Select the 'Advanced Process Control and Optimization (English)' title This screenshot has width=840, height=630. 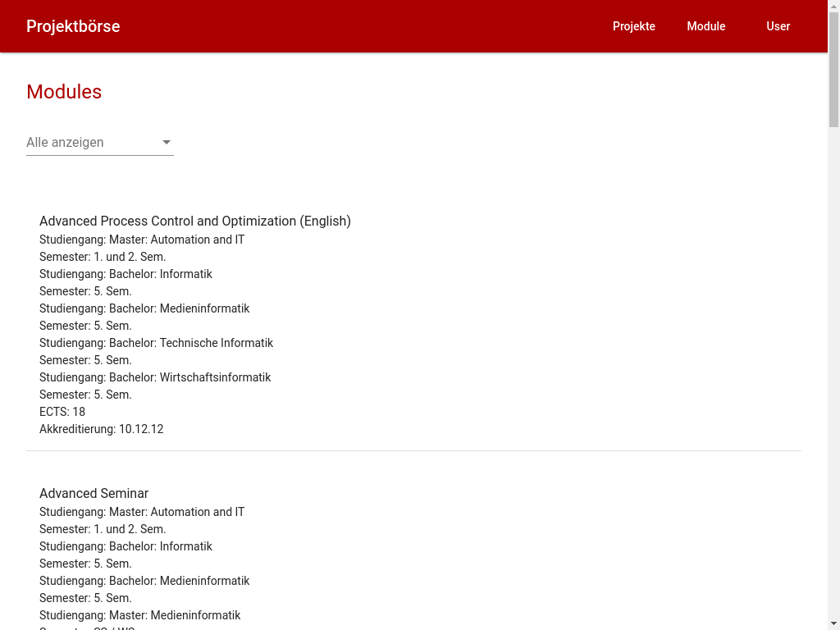195,221
